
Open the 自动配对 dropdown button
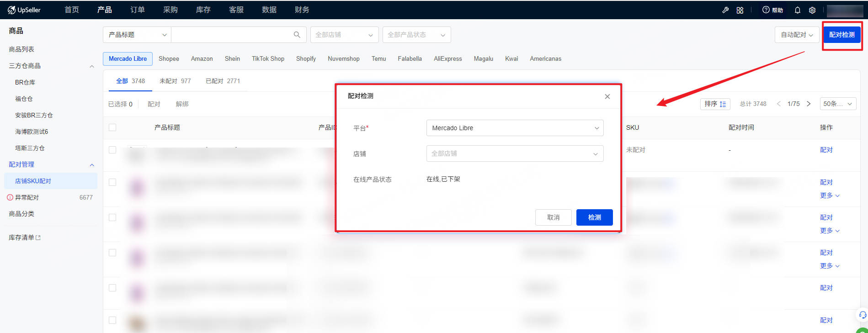[x=797, y=35]
